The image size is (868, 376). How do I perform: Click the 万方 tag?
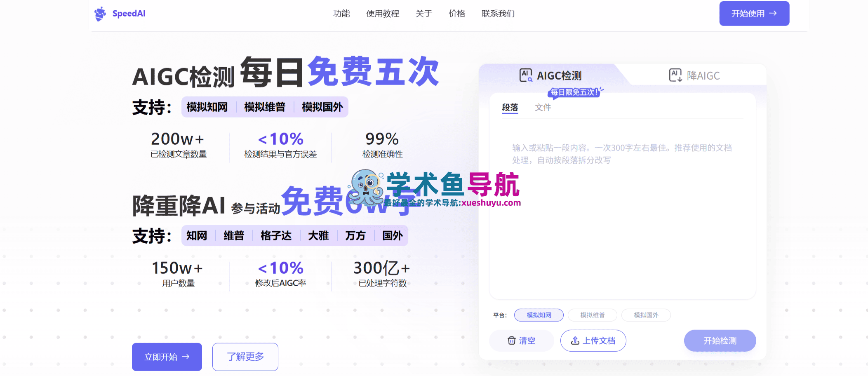pos(355,236)
